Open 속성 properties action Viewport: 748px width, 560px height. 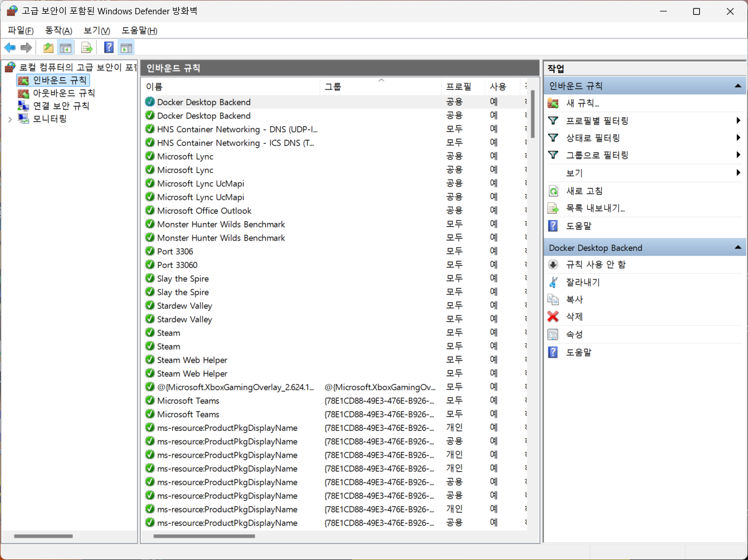click(x=574, y=334)
